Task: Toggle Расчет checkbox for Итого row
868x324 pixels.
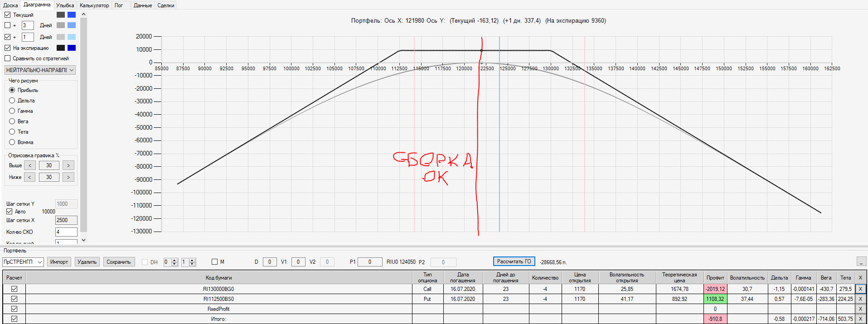Action: 15,319
